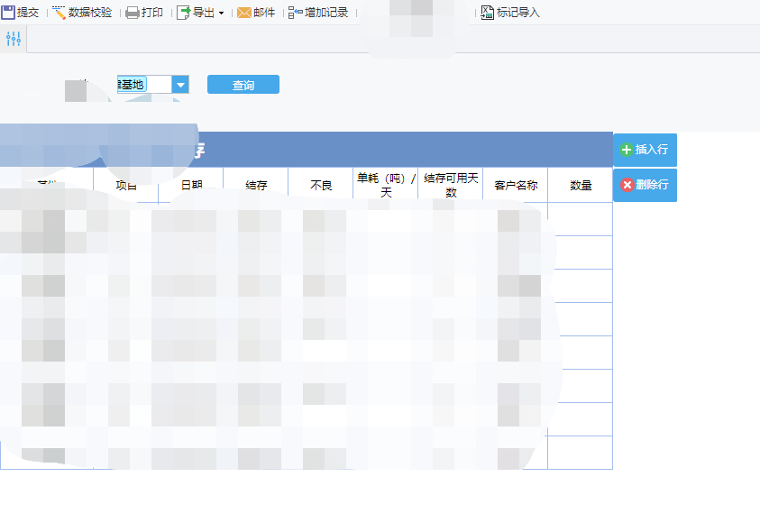Screen dimensions: 760x532
Task: Click the green plus icon on 插入行
Action: 627,150
